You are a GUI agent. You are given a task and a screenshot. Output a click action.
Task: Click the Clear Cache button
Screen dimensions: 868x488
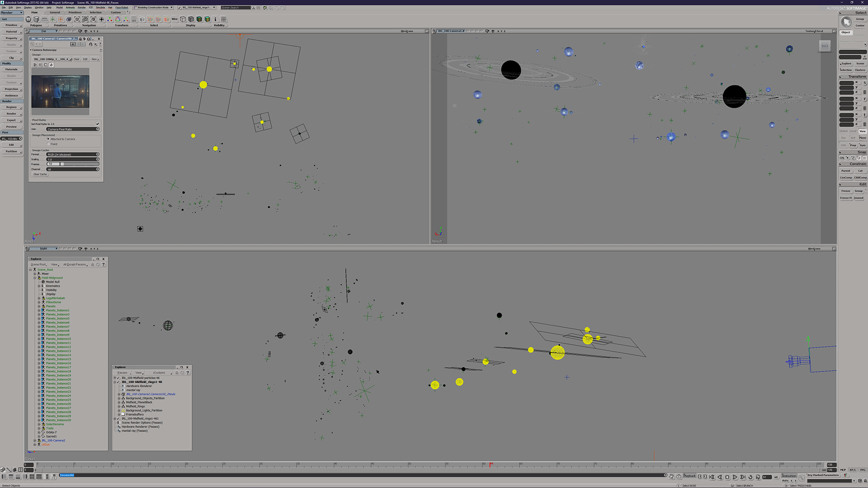coord(40,174)
